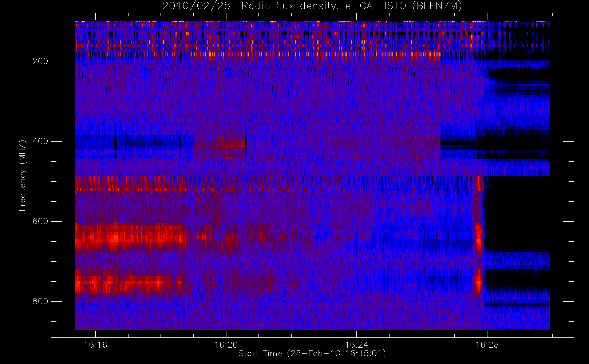The height and width of the screenshot is (364, 589).
Task: Click the "Frequency (MHZ)" axis label
Action: 23,175
